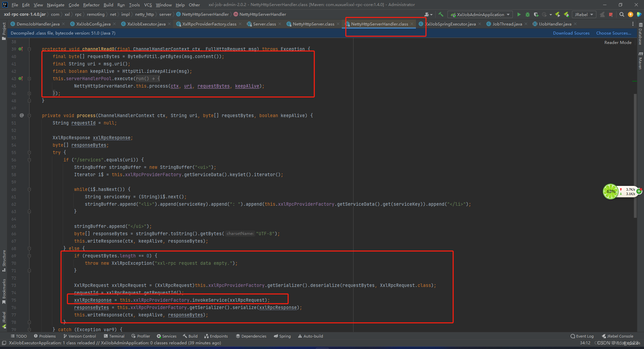Toggle Reader Mode in the editor
Viewport: 644px width, 349px height.
point(618,43)
